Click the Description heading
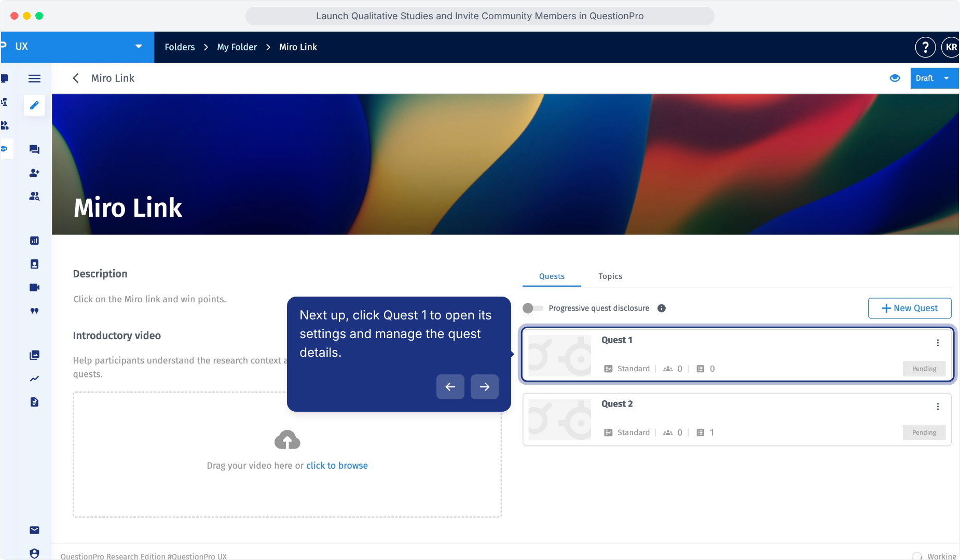This screenshot has height=560, width=960. click(x=100, y=274)
